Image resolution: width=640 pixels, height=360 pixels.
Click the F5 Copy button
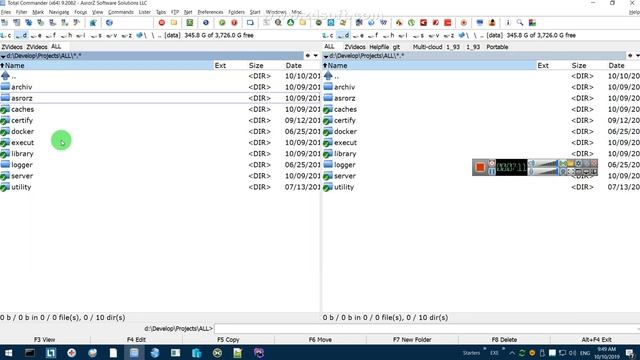click(x=228, y=340)
